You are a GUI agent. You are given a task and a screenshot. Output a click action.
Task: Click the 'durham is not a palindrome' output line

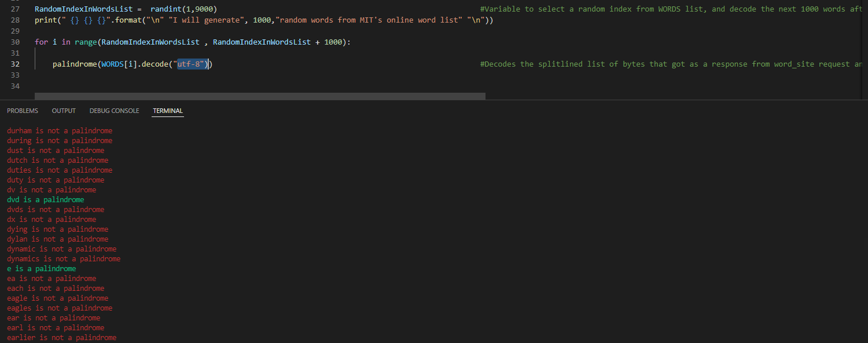pos(60,130)
